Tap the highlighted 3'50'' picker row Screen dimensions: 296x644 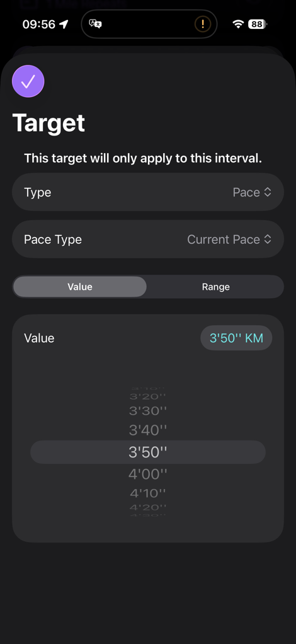(x=148, y=452)
